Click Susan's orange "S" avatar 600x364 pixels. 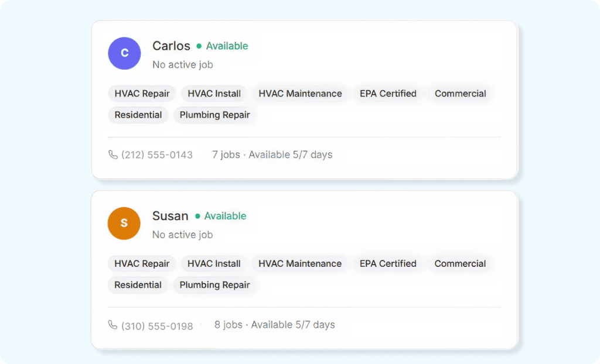[124, 223]
